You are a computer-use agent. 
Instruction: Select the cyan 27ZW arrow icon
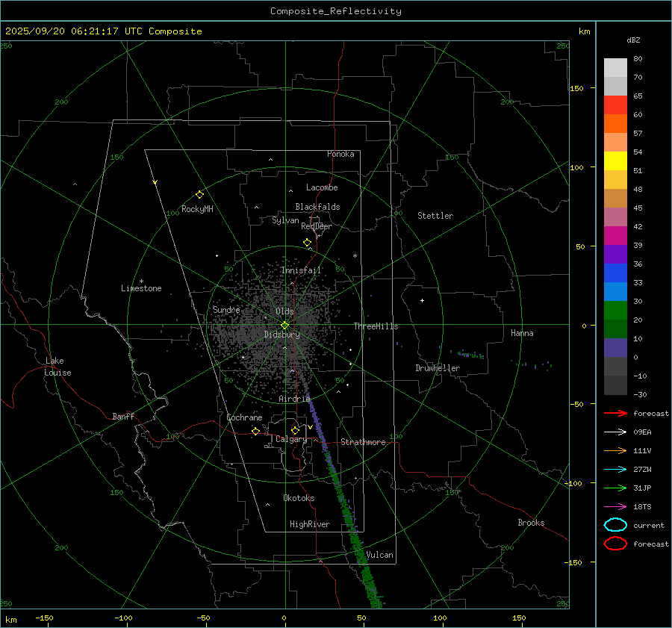[x=615, y=469]
